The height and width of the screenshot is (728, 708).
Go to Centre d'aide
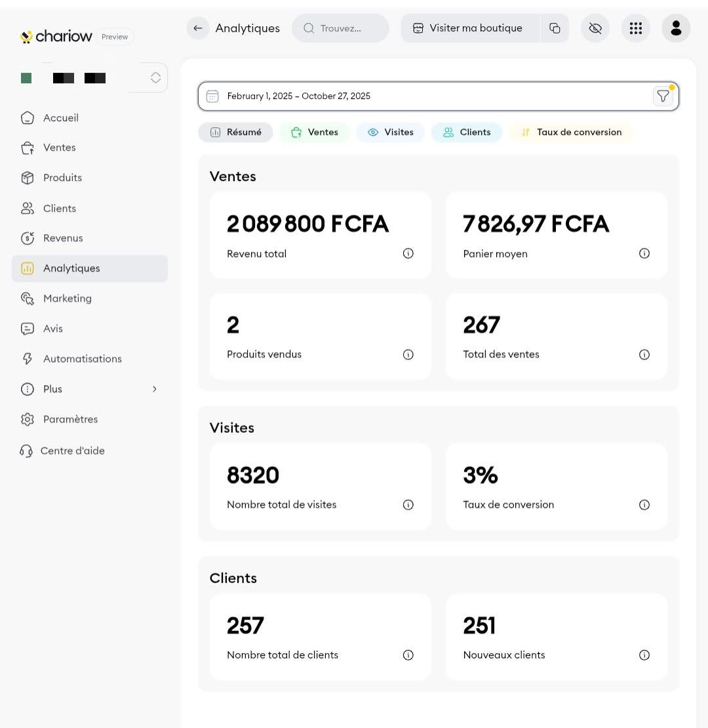coord(72,451)
